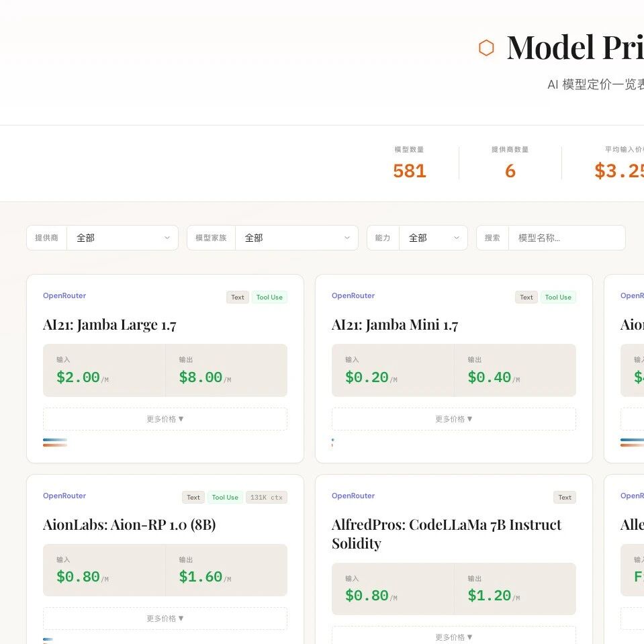The width and height of the screenshot is (644, 644).
Task: Click the 581 model count statistic
Action: coord(409,171)
